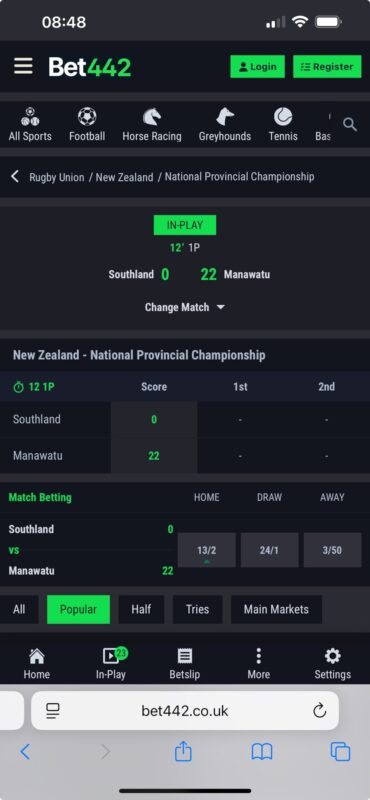370x800 pixels.
Task: Open Horse Racing category
Action: point(152,116)
